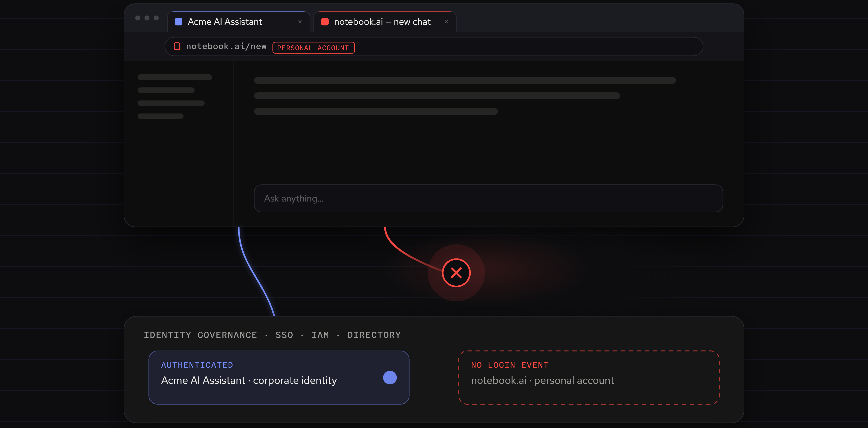868x428 pixels.
Task: Close the notebook.ai new chat tab
Action: pyautogui.click(x=446, y=22)
